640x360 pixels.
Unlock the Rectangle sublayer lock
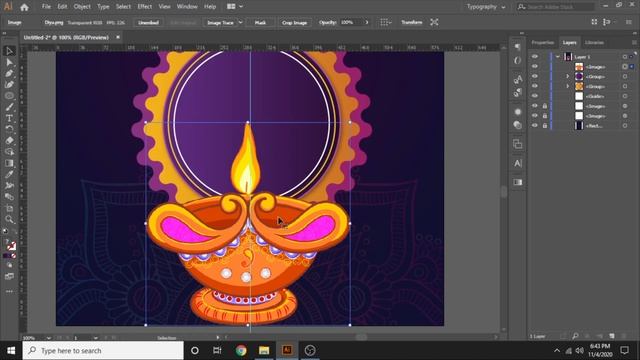point(544,126)
